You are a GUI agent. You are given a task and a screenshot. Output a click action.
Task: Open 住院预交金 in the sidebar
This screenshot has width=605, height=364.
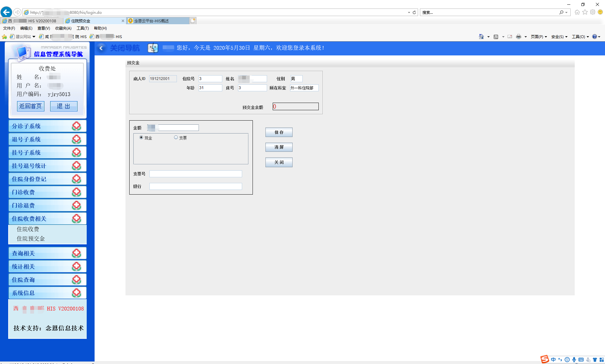click(31, 239)
